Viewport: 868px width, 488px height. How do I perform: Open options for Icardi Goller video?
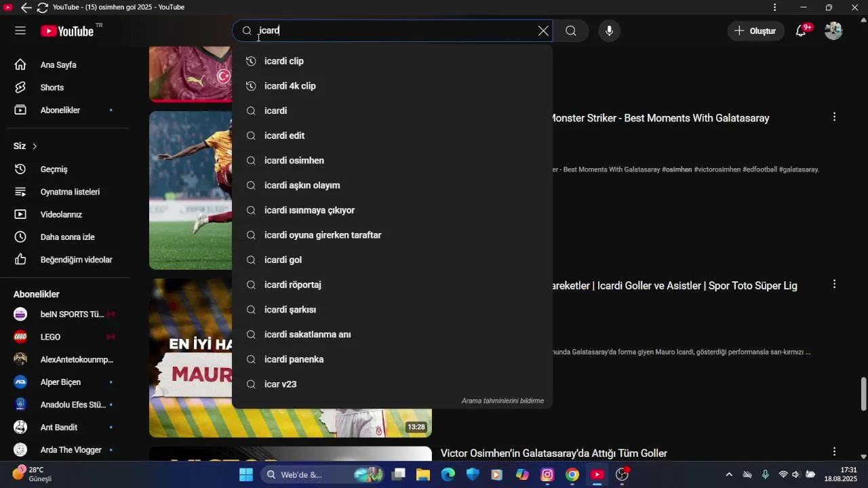pos(834,285)
